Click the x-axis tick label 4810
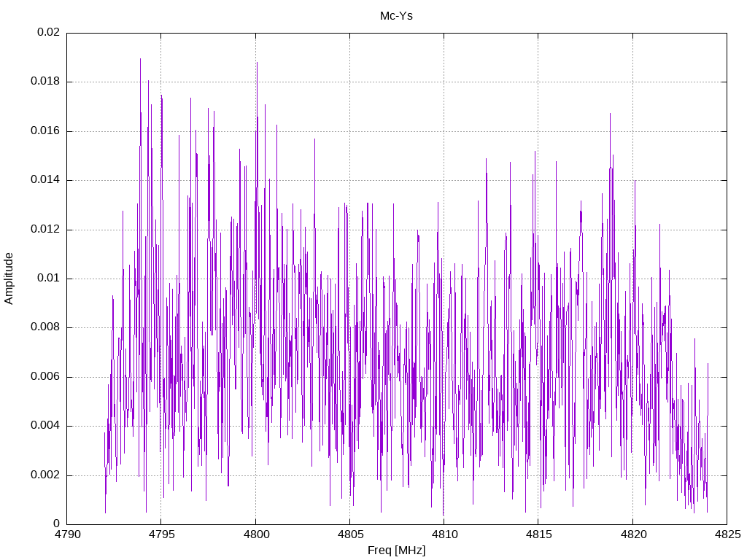Screen dimensions: 747x560 click(x=444, y=534)
